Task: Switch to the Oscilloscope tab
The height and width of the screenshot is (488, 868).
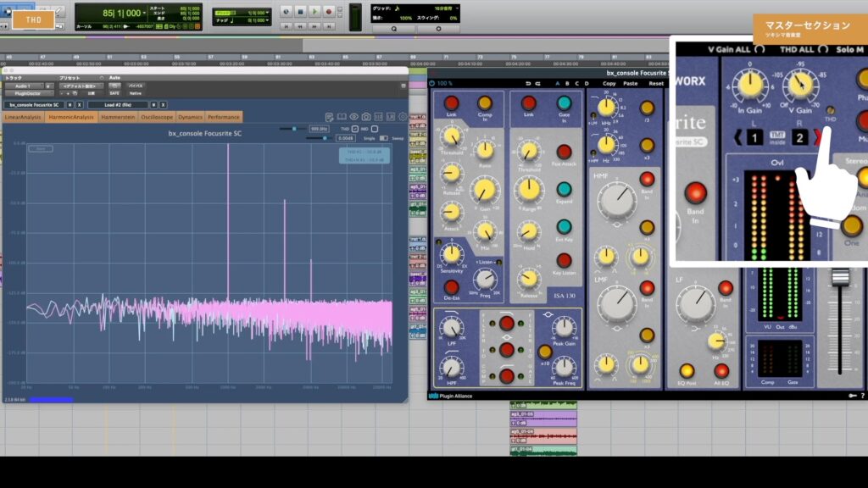Action: tap(157, 117)
